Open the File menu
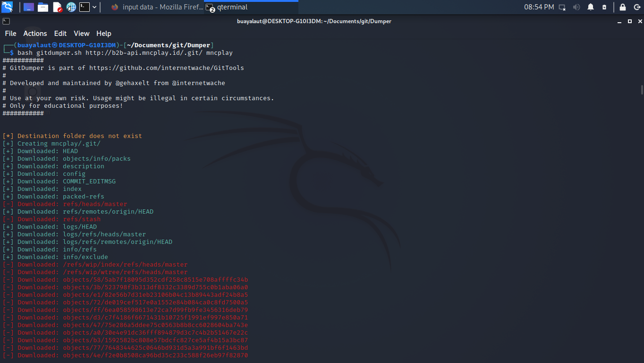This screenshot has height=363, width=644. 10,34
